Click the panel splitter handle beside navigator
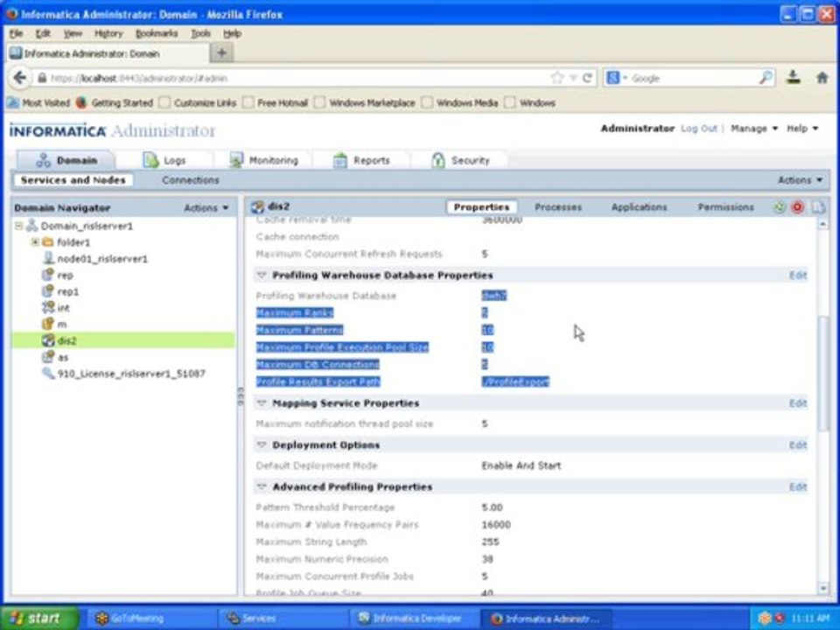 [241, 396]
